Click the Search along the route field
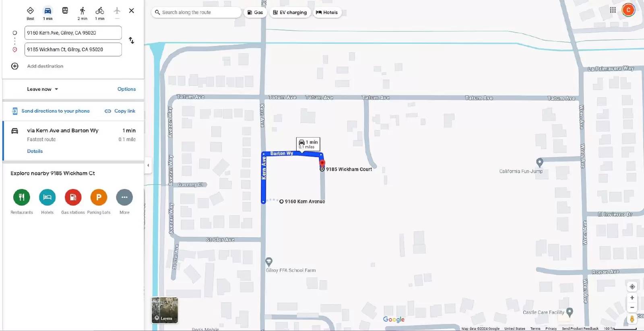 point(197,12)
